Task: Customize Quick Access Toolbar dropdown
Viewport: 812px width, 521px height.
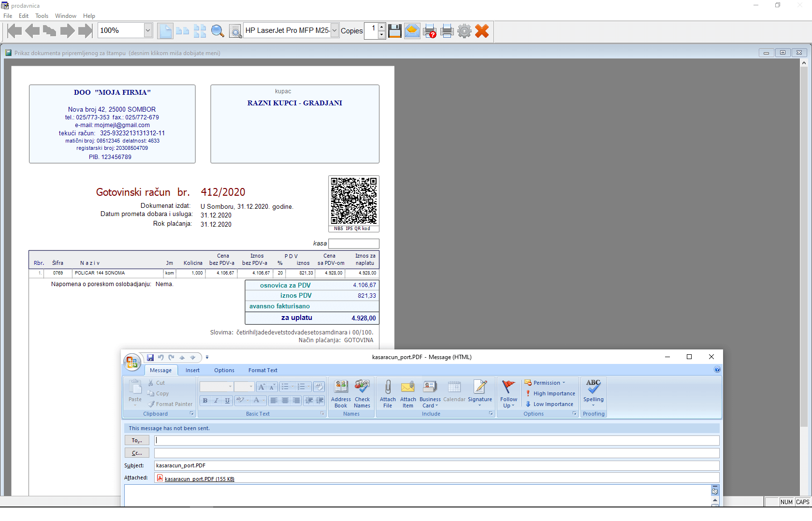Action: [207, 358]
